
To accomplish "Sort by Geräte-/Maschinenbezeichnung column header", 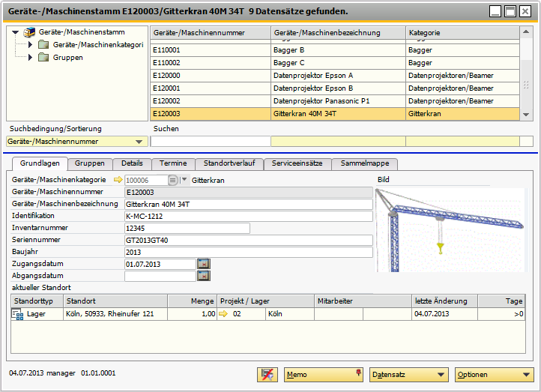I will 338,33.
